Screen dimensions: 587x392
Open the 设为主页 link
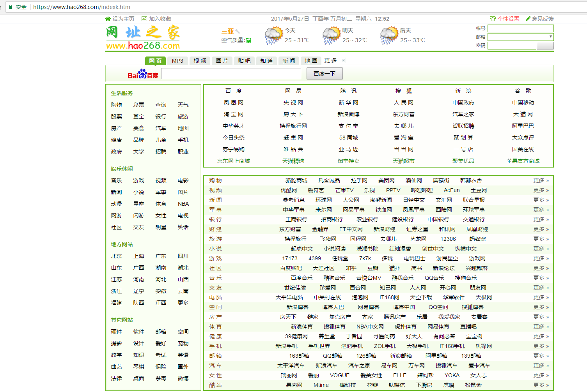[123, 19]
